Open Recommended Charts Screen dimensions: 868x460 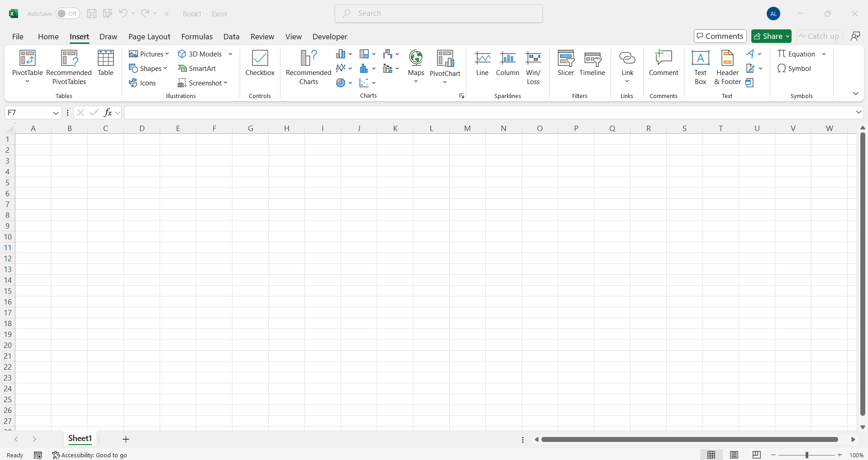click(308, 67)
